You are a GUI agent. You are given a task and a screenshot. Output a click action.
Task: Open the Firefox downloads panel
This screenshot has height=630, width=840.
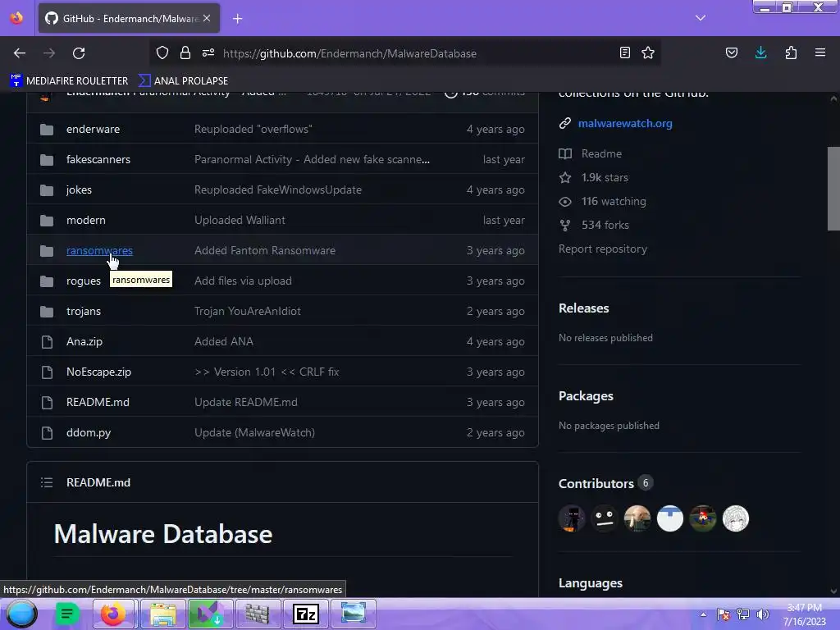point(761,53)
